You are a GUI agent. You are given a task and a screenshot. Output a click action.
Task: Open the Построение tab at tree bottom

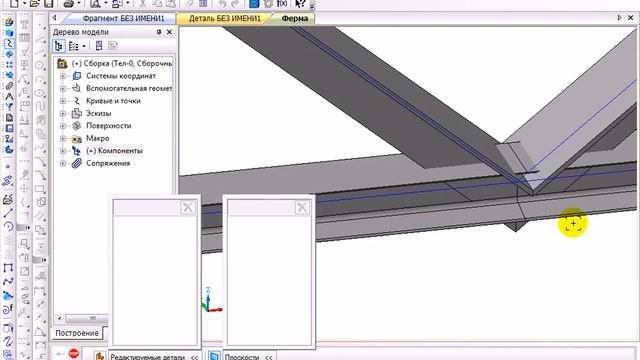click(x=77, y=333)
